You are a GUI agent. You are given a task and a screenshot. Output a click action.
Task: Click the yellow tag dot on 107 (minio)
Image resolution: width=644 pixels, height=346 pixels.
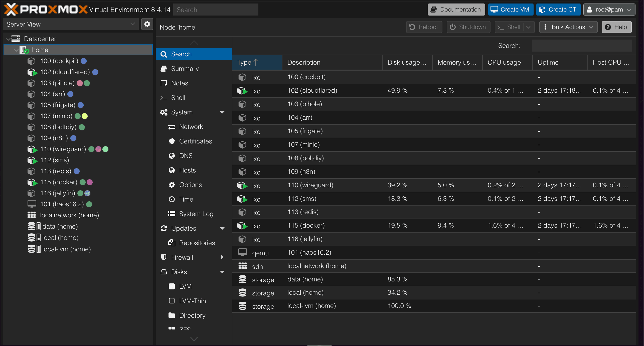(85, 116)
